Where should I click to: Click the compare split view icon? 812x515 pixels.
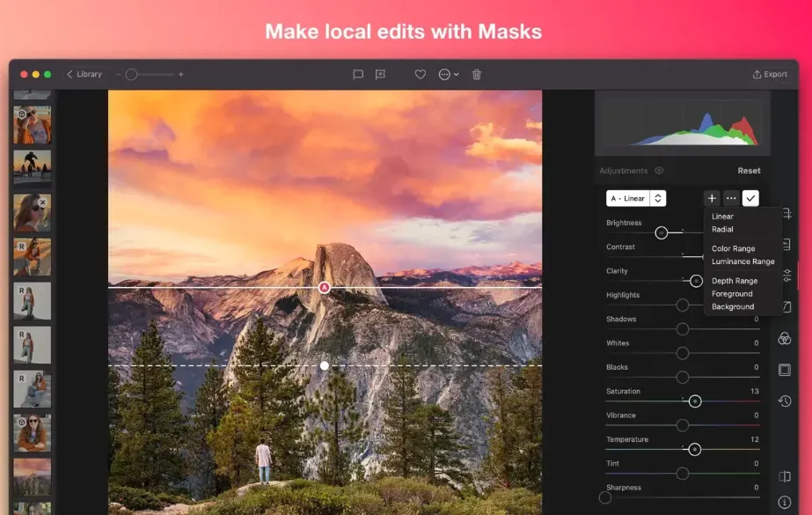(784, 476)
